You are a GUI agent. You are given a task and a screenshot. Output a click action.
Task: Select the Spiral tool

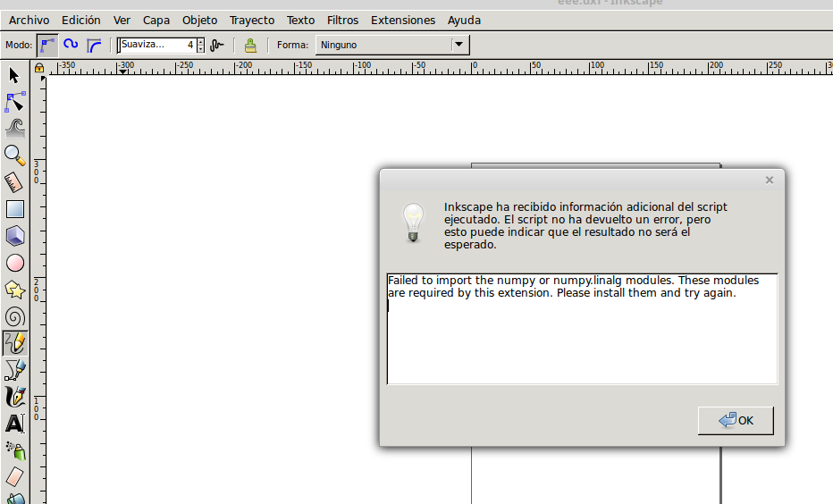[x=14, y=316]
